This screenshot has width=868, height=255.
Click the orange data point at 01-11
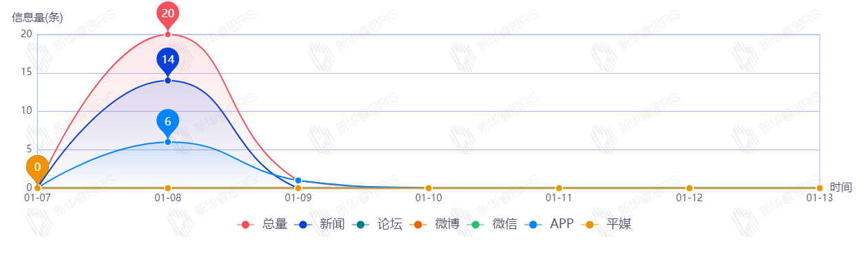click(x=559, y=188)
